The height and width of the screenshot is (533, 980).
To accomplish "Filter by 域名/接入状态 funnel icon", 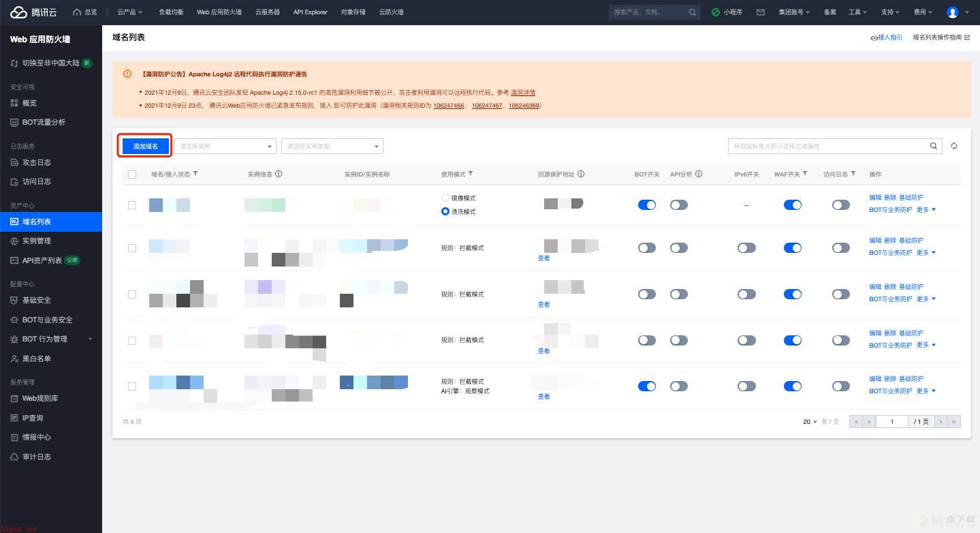I will click(195, 174).
